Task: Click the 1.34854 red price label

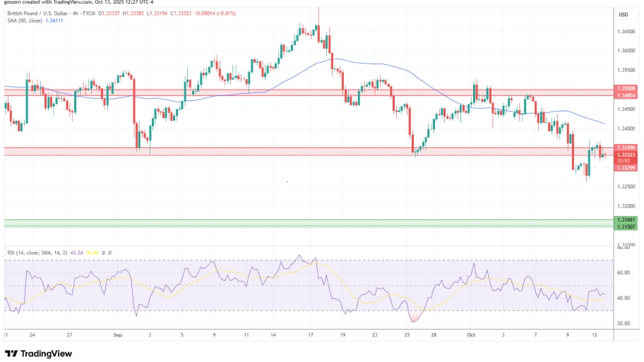Action: point(626,96)
